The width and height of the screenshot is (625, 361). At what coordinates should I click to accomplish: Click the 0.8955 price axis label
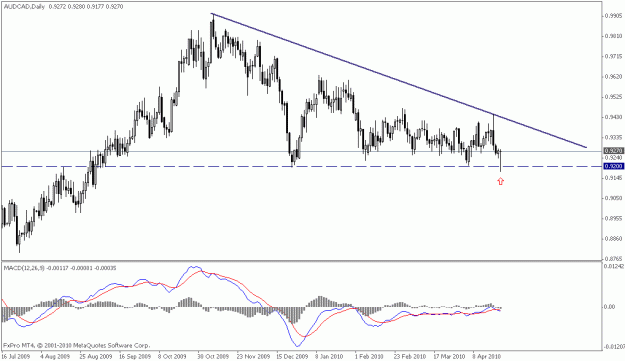click(x=613, y=218)
